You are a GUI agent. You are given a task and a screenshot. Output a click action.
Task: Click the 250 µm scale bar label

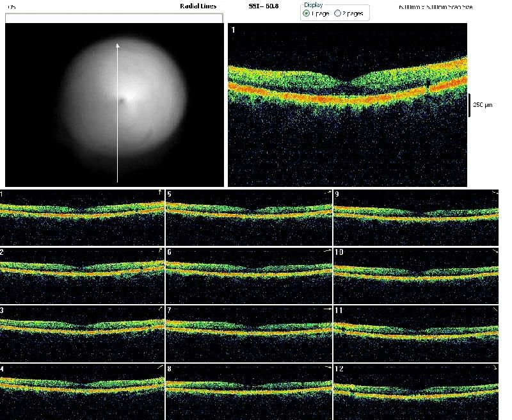click(x=483, y=105)
